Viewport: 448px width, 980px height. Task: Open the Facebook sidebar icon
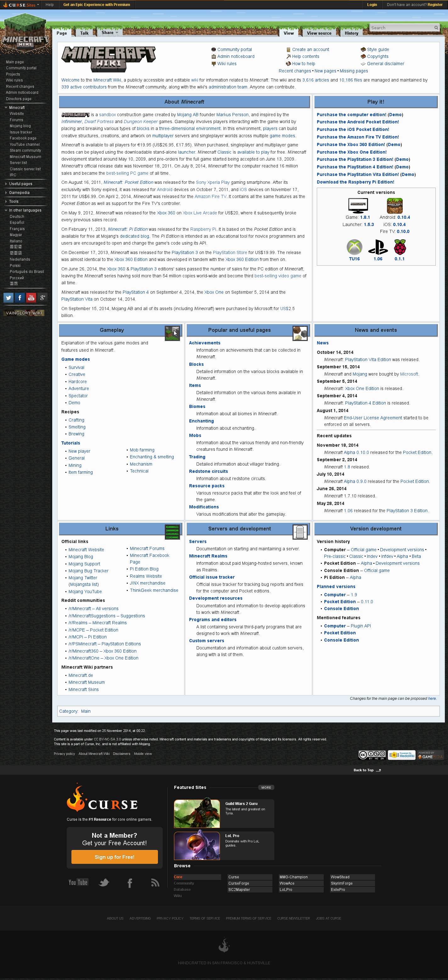coord(20,297)
